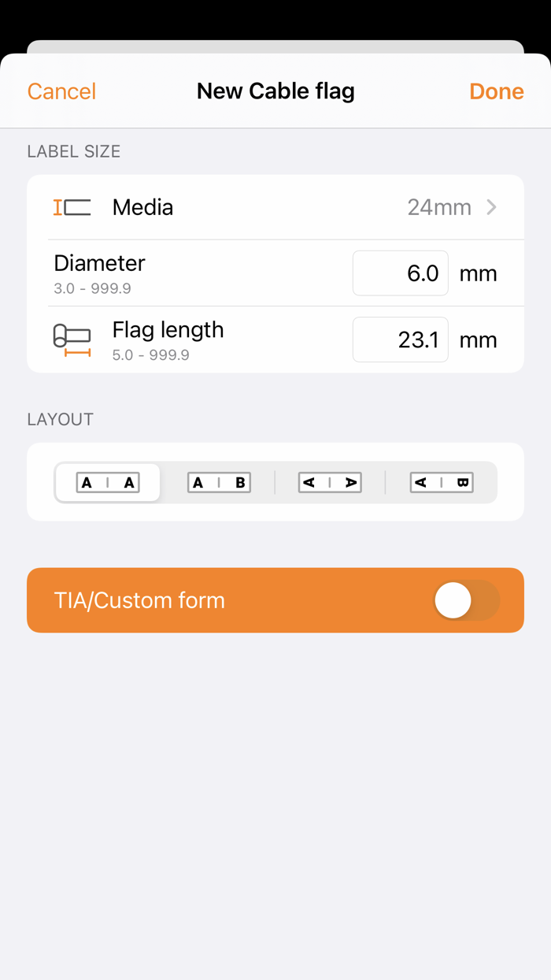551x980 pixels.
Task: Edit the Diameter value field
Action: (x=400, y=273)
